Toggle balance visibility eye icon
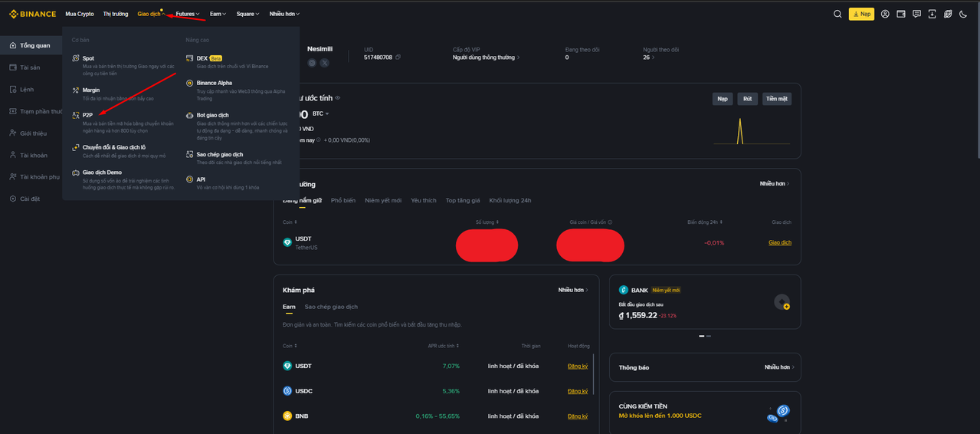The image size is (980, 434). coord(338,98)
